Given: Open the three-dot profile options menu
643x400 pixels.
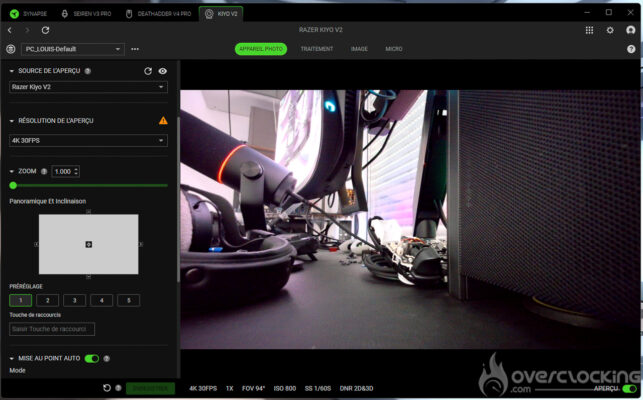Looking at the screenshot, I should (135, 49).
